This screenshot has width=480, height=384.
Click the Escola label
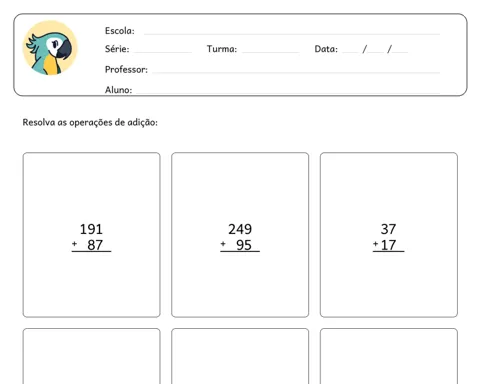(x=120, y=31)
